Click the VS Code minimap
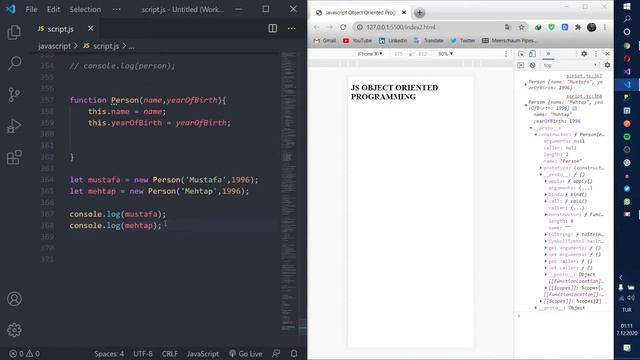Screen dimensions: 640x360 (289, 192)
